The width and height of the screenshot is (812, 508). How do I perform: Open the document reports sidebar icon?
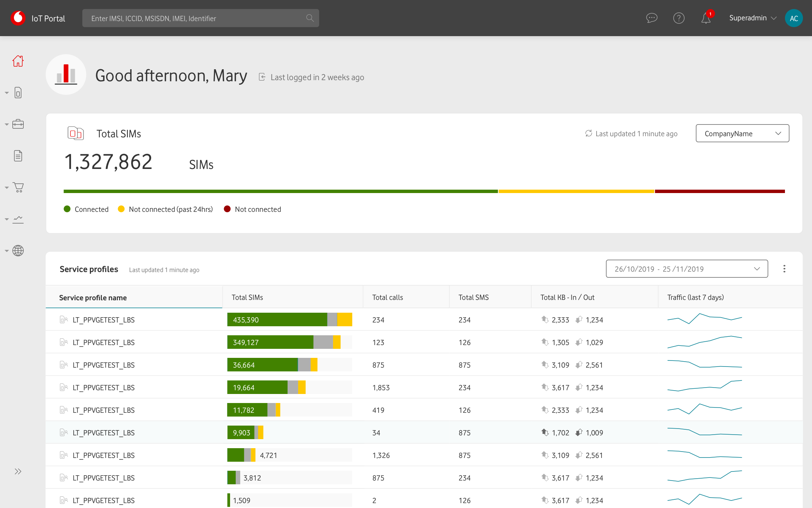[x=18, y=156]
